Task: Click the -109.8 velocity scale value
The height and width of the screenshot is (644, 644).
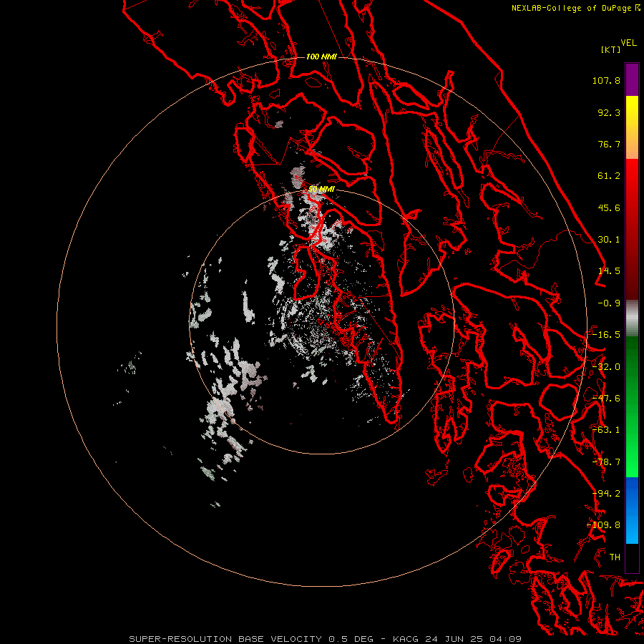Action: point(604,525)
